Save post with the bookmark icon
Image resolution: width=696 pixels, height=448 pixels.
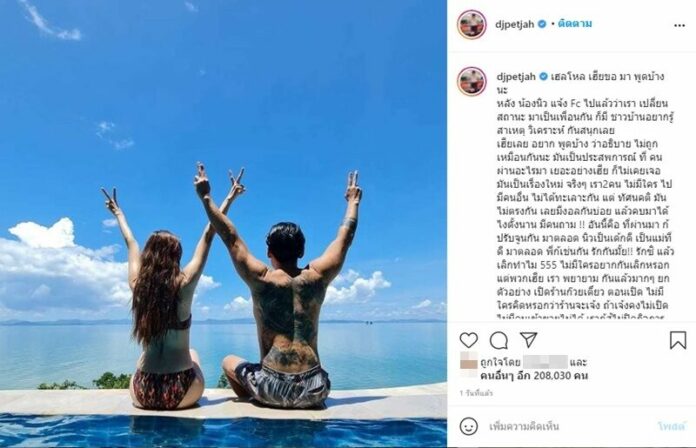pyautogui.click(x=678, y=340)
